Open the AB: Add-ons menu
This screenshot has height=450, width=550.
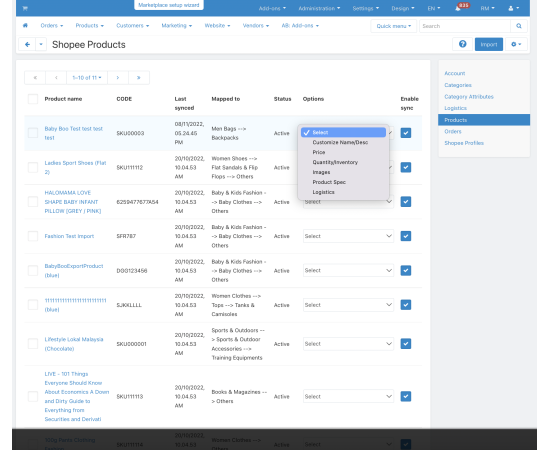pos(300,26)
